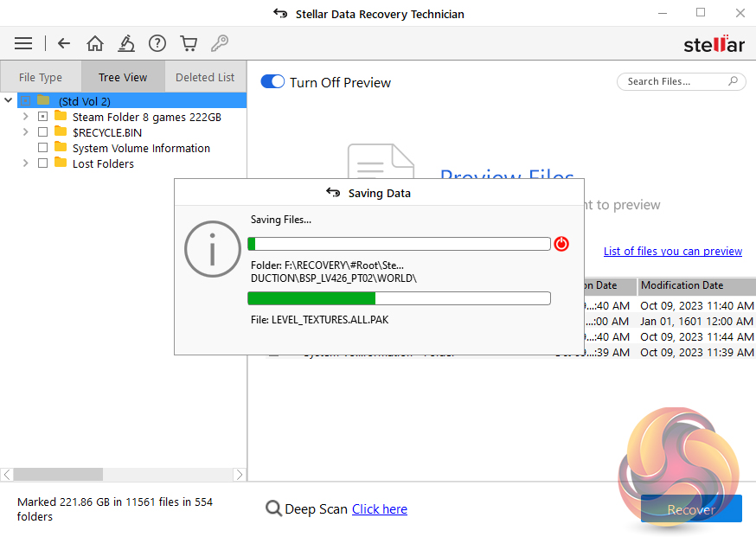Screen dimensions: 756x537
Task: Click the $RECYCLE.BIN folder icon
Action: tap(61, 131)
